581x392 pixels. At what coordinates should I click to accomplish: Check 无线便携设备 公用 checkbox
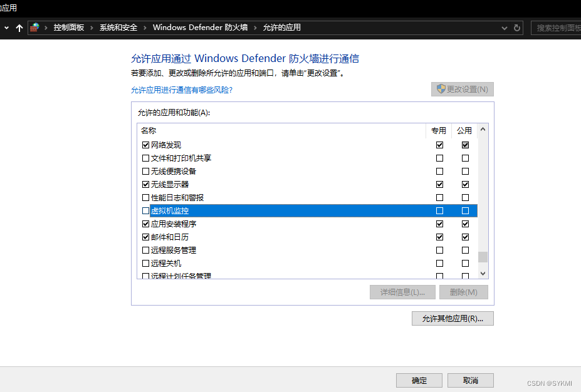465,172
